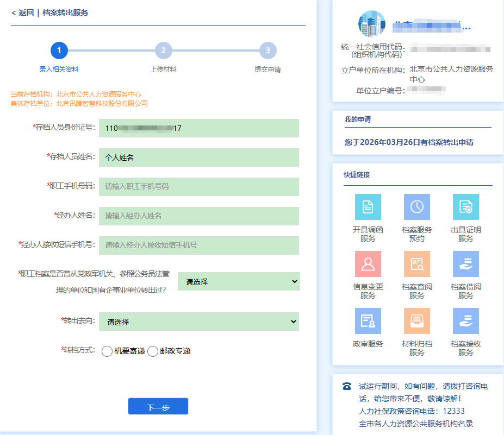The height and width of the screenshot is (435, 504).
Task: Open the 政审服务 icon
Action: click(x=368, y=321)
